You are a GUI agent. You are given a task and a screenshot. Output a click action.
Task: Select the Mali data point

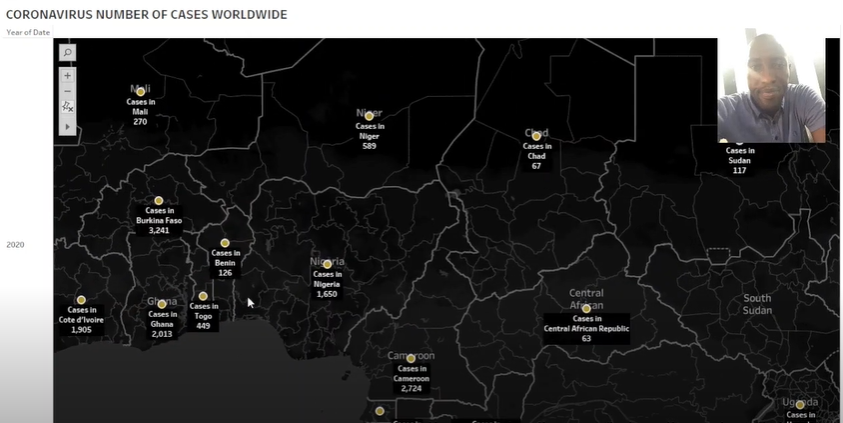[141, 92]
